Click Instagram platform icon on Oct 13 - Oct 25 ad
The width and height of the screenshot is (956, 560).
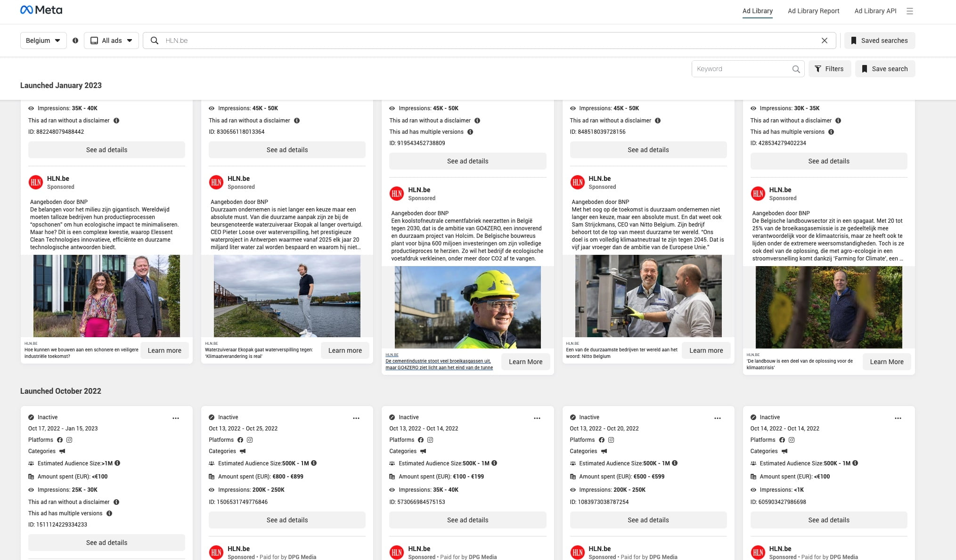click(x=250, y=440)
